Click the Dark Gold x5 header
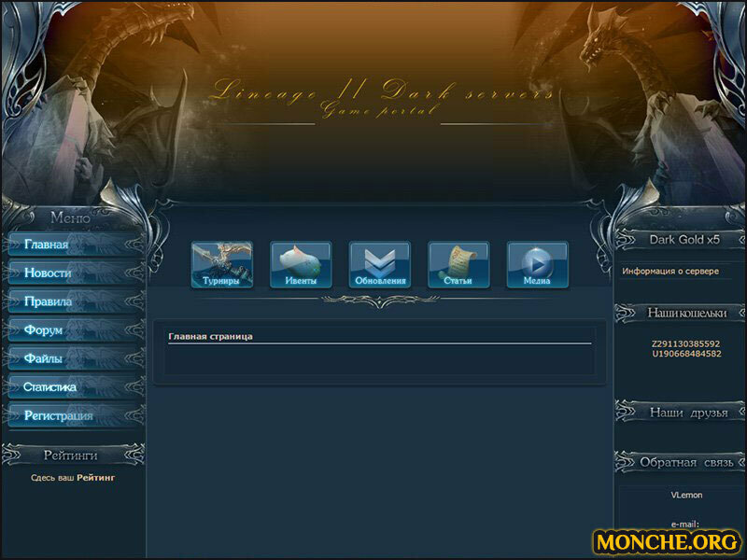 point(684,240)
